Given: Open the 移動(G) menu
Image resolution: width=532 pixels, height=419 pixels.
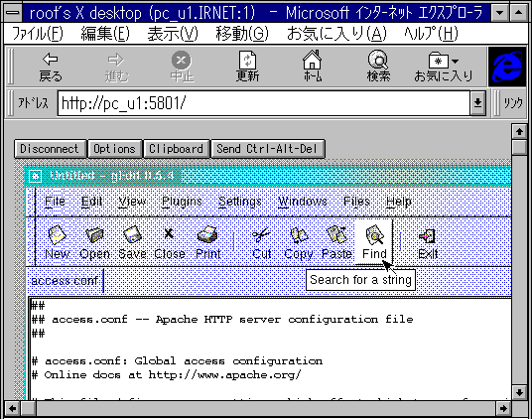Looking at the screenshot, I should tap(242, 33).
